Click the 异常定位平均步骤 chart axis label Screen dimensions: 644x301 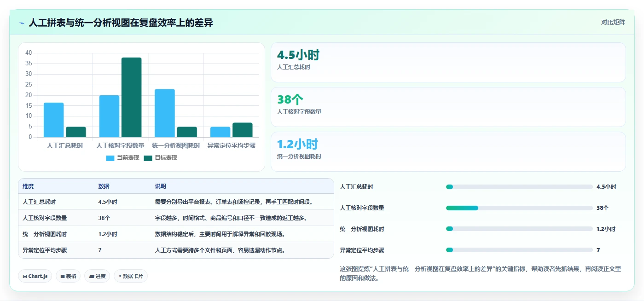coord(232,145)
